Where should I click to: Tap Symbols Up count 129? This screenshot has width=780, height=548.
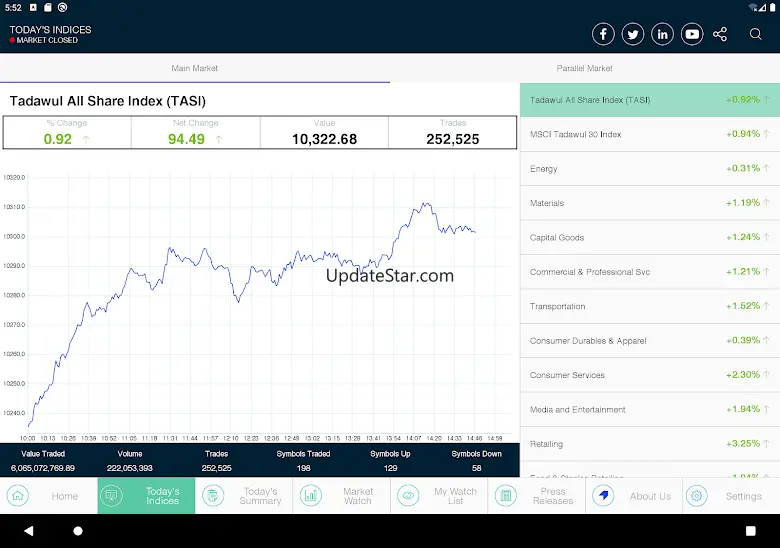[390, 468]
